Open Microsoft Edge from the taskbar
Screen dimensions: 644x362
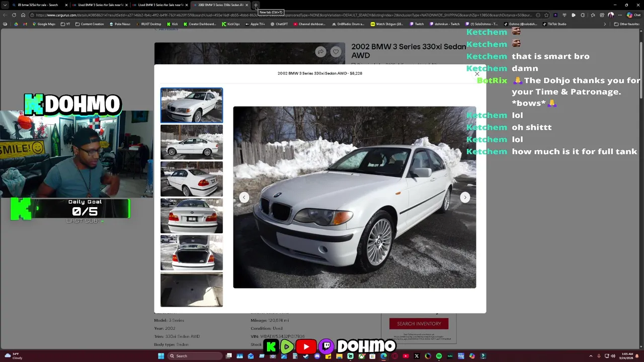pos(383,356)
